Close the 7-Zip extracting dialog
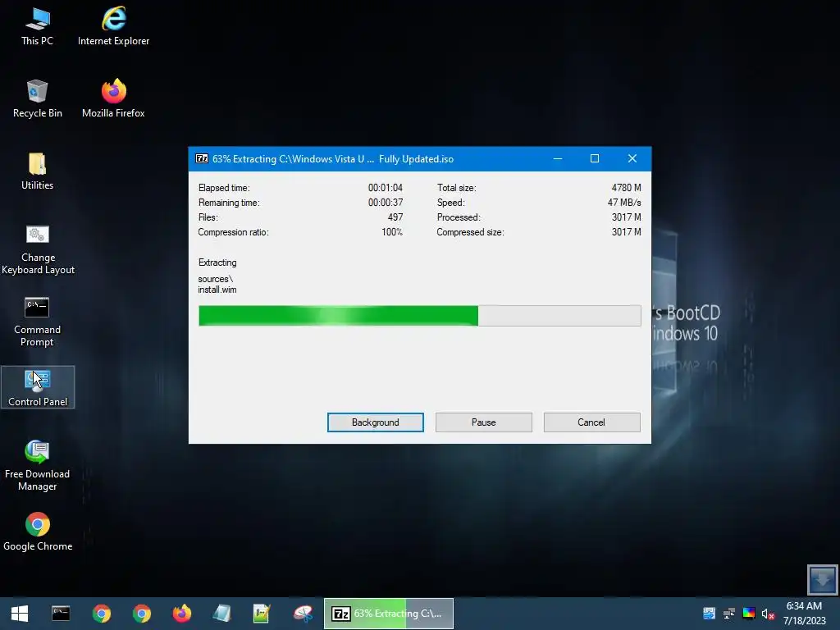This screenshot has width=840, height=630. [632, 158]
